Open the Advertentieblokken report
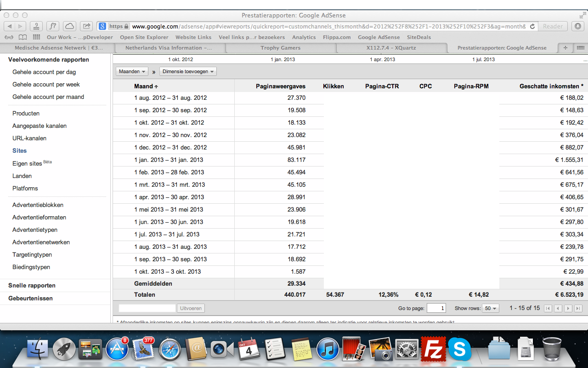This screenshot has height=368, width=588. (x=38, y=205)
